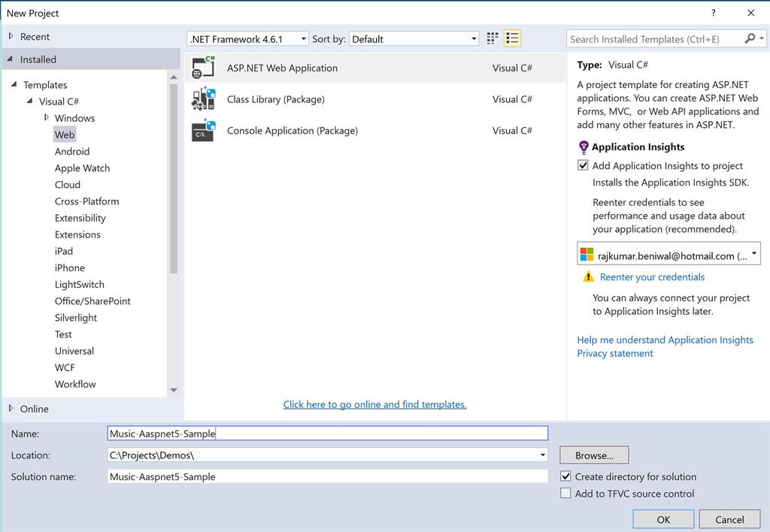Viewport: 770px width, 532px height.
Task: Click the OK button
Action: [663, 519]
